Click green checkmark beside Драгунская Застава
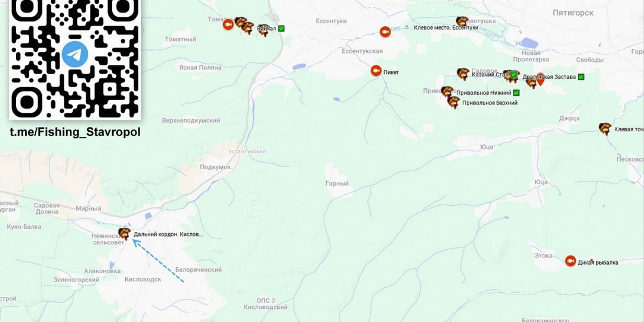This screenshot has height=322, width=644. [581, 76]
